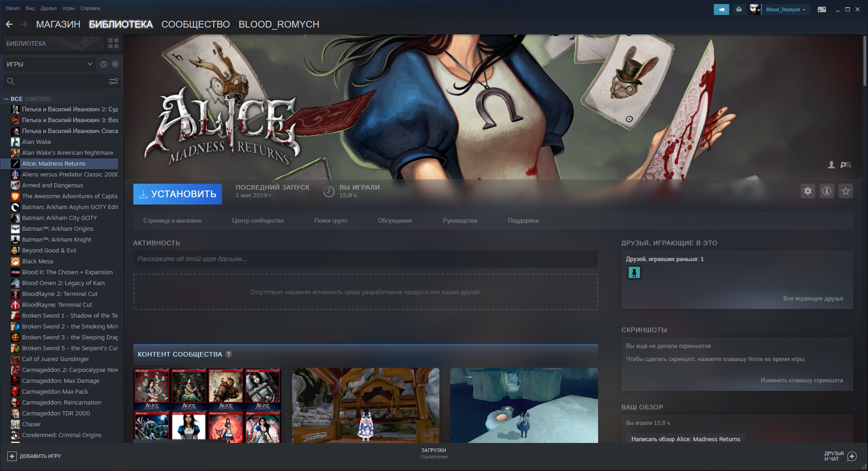Open the icy landscape screenshot thumbnail

[x=524, y=405]
